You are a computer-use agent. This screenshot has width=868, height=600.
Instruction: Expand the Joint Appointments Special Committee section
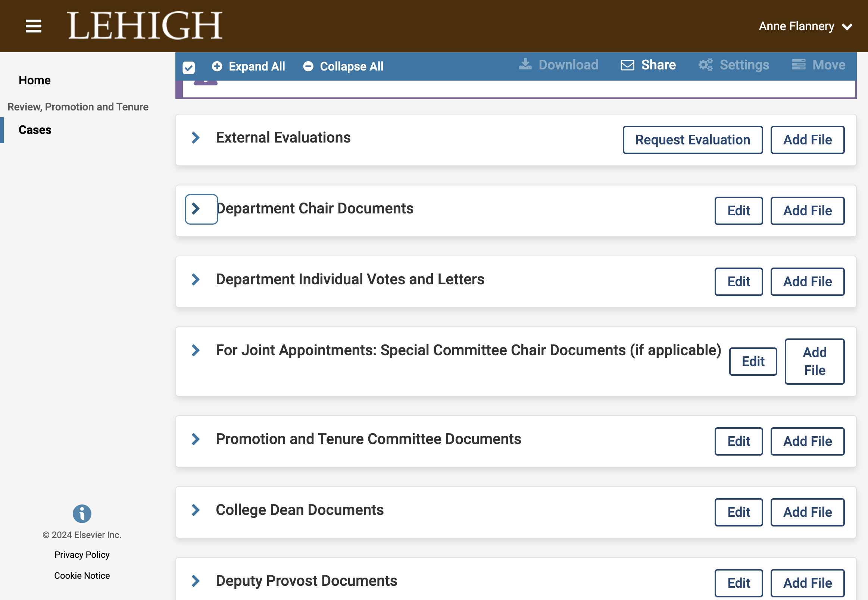(x=196, y=350)
